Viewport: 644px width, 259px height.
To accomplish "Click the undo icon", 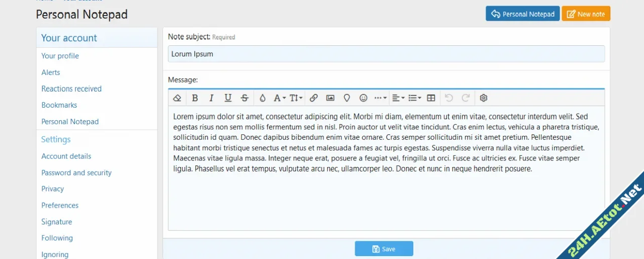I will 449,98.
